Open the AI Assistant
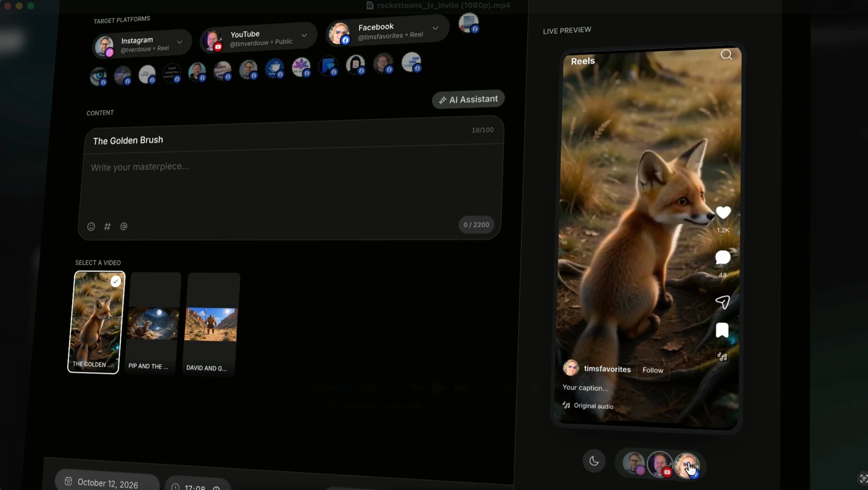Screen dimensions: 868x490 point(468,99)
